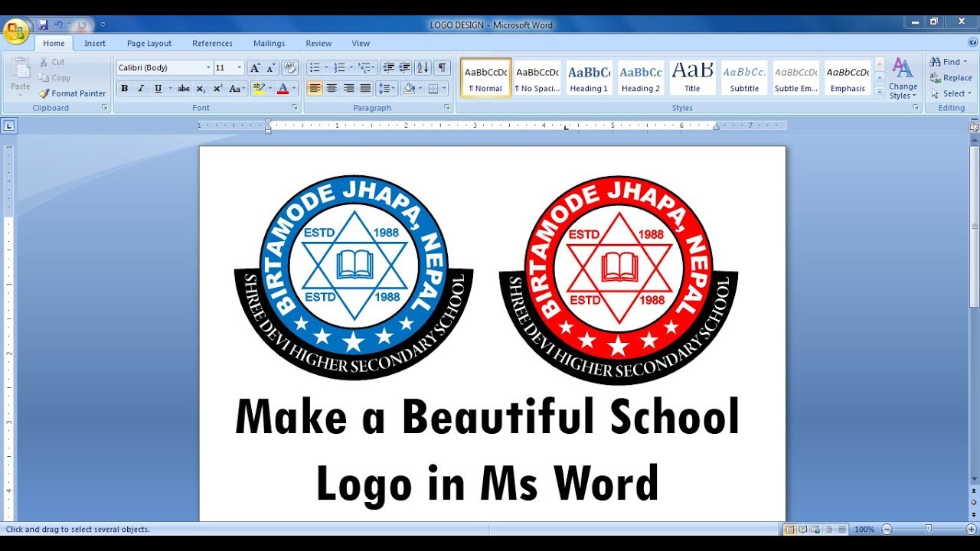Align text to the right
This screenshot has height=551, width=980.
(x=348, y=89)
